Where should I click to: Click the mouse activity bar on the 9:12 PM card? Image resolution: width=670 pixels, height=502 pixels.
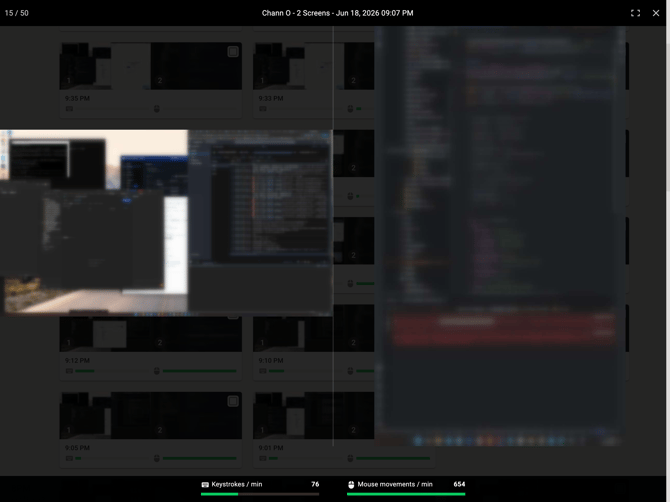click(200, 371)
